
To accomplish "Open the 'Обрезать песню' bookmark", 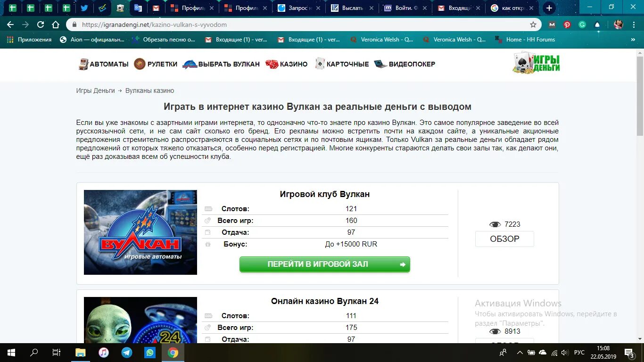I will [164, 40].
